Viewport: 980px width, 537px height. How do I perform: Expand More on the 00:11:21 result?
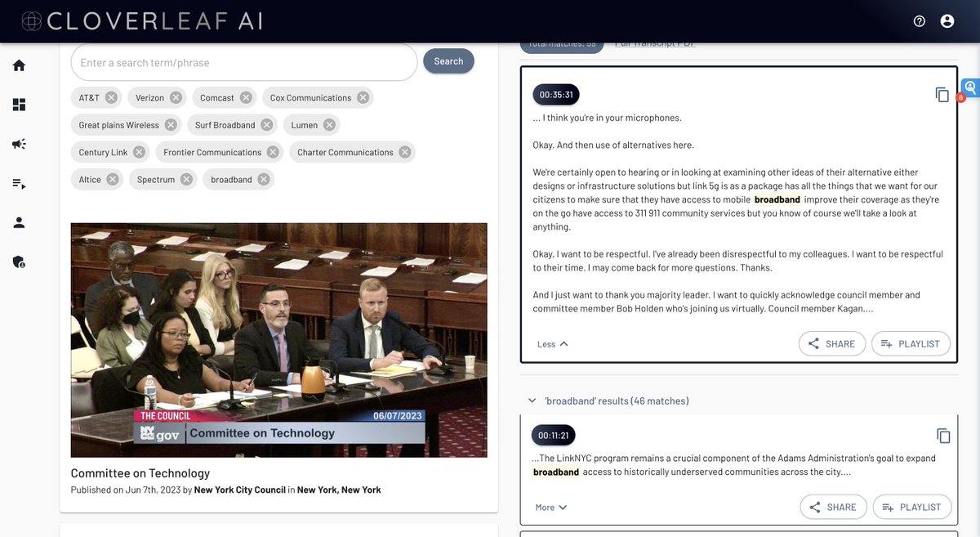(x=546, y=507)
